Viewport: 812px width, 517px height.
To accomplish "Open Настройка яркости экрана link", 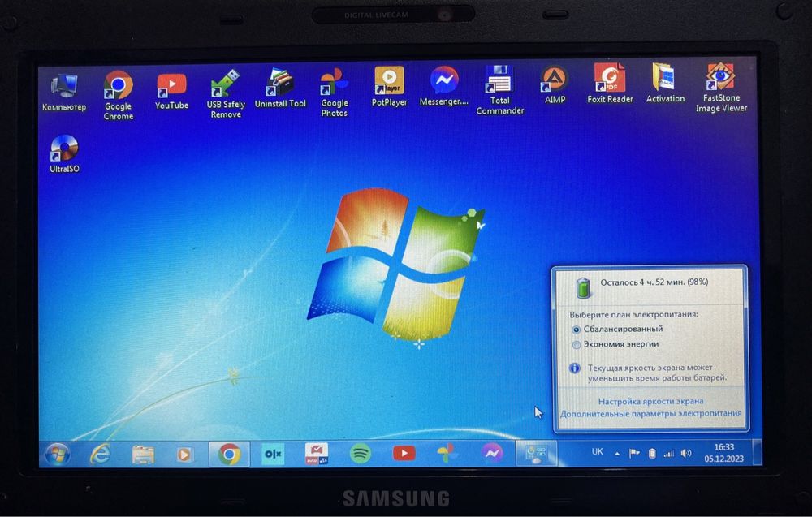I will pyautogui.click(x=651, y=401).
